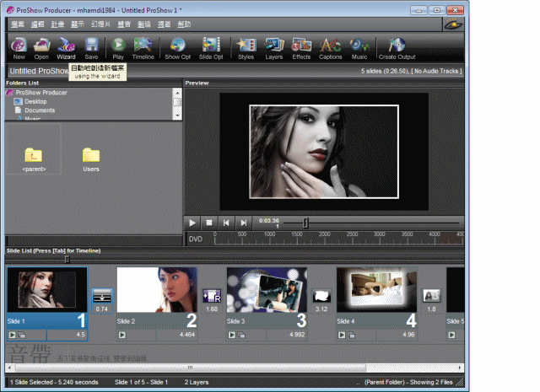This screenshot has width=540, height=392.
Task: Click the Slide 3 duration value 4.992
Action: pos(297,335)
